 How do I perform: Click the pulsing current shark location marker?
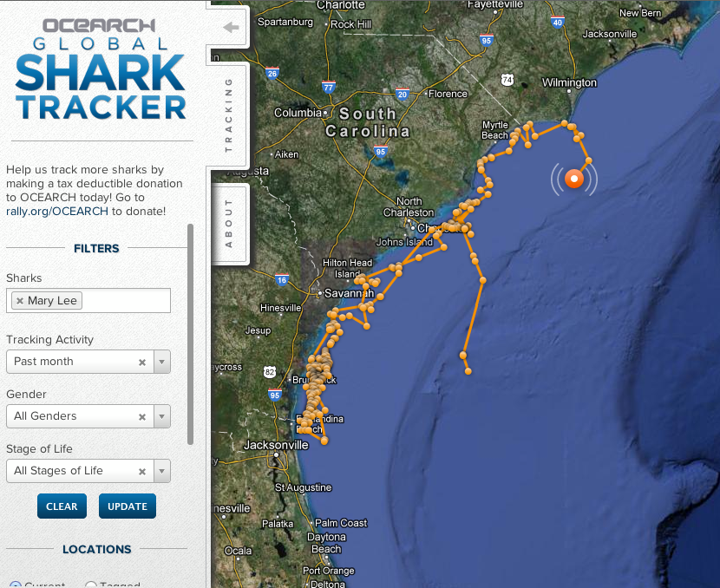pyautogui.click(x=573, y=179)
